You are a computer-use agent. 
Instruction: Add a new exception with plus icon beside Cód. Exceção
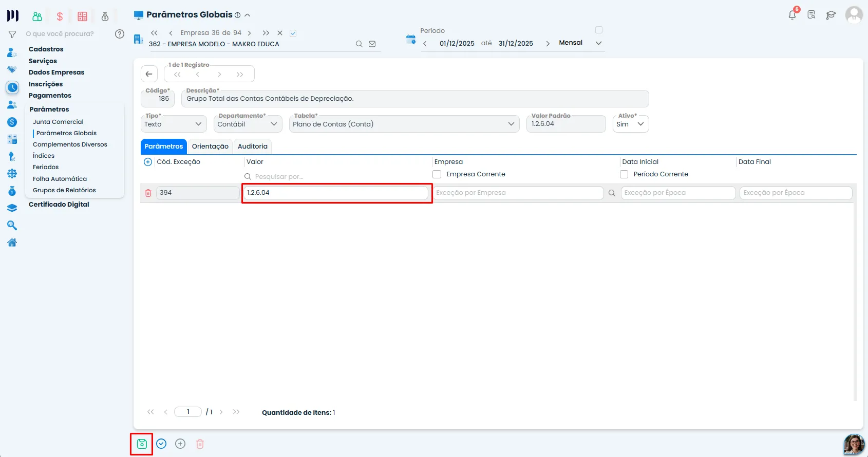[148, 162]
